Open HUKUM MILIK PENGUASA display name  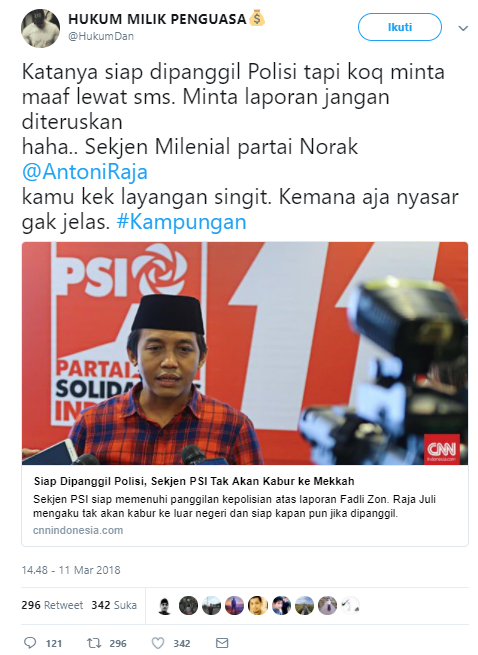[x=157, y=19]
